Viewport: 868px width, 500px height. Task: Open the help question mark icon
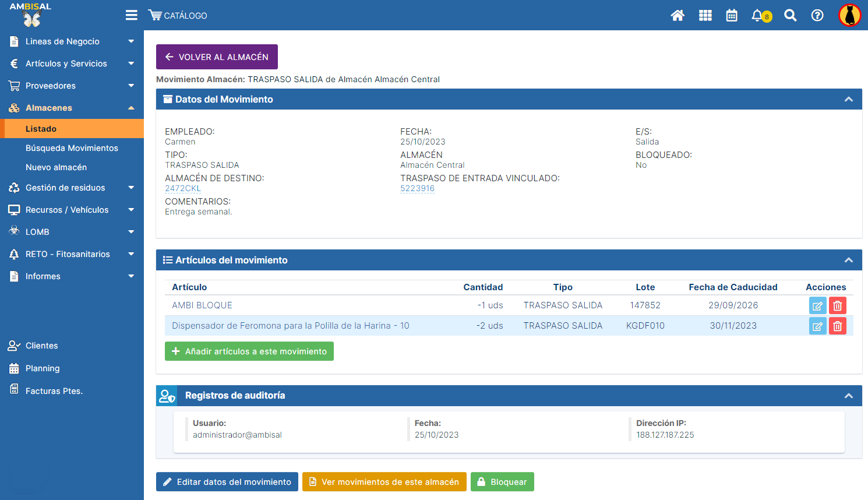click(817, 16)
